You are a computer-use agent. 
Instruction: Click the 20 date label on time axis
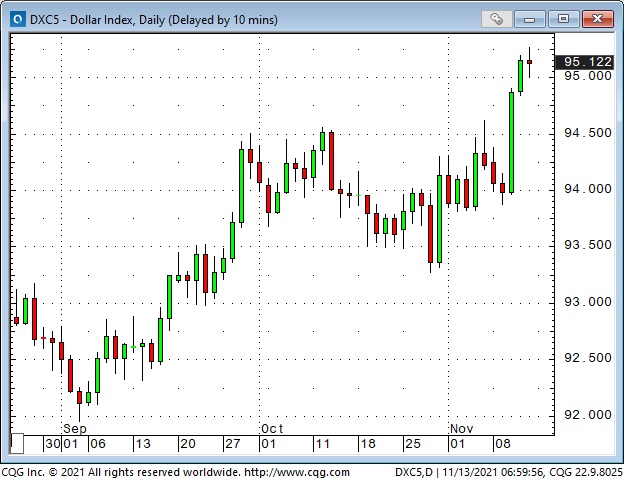point(188,444)
